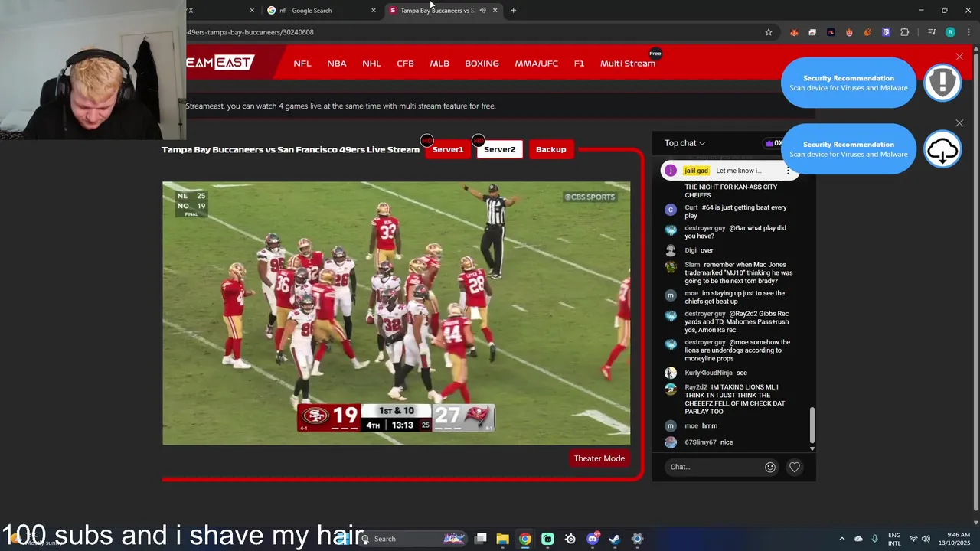The image size is (980, 551).
Task: Open the NHL streams section
Action: pyautogui.click(x=371, y=64)
